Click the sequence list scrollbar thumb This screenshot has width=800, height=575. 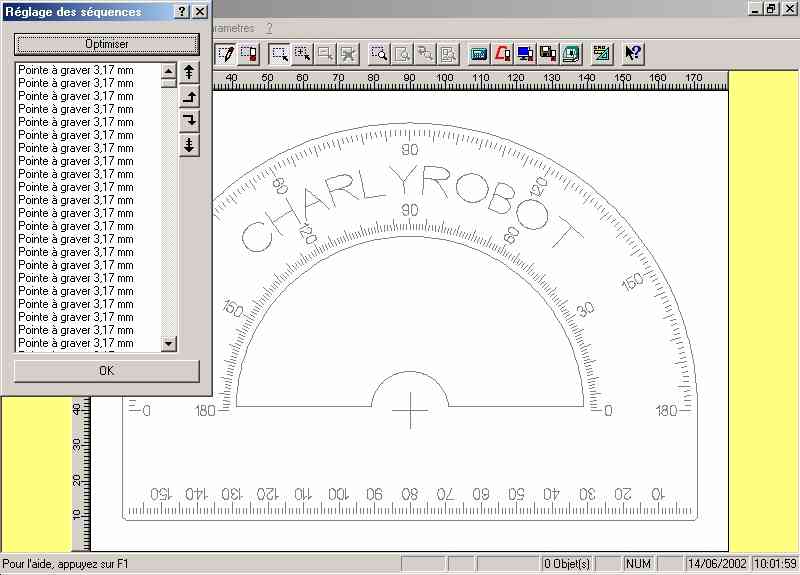[169, 83]
